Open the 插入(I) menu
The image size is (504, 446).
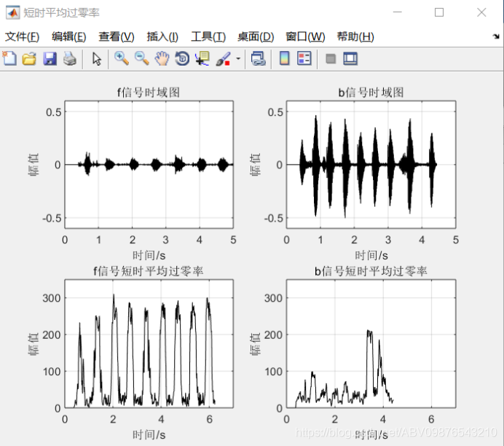pyautogui.click(x=162, y=37)
